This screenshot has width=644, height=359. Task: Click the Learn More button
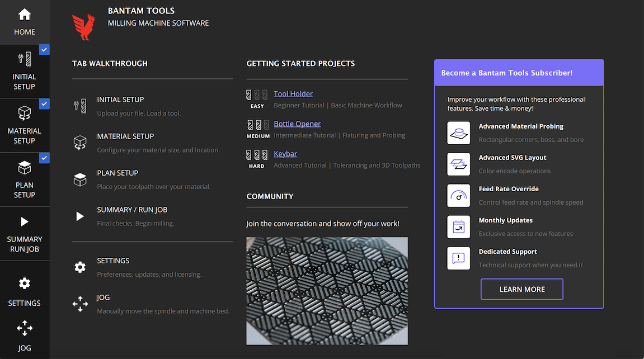(x=522, y=289)
